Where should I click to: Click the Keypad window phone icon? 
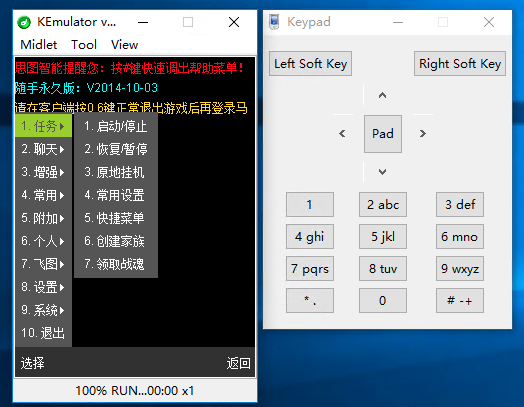[274, 22]
